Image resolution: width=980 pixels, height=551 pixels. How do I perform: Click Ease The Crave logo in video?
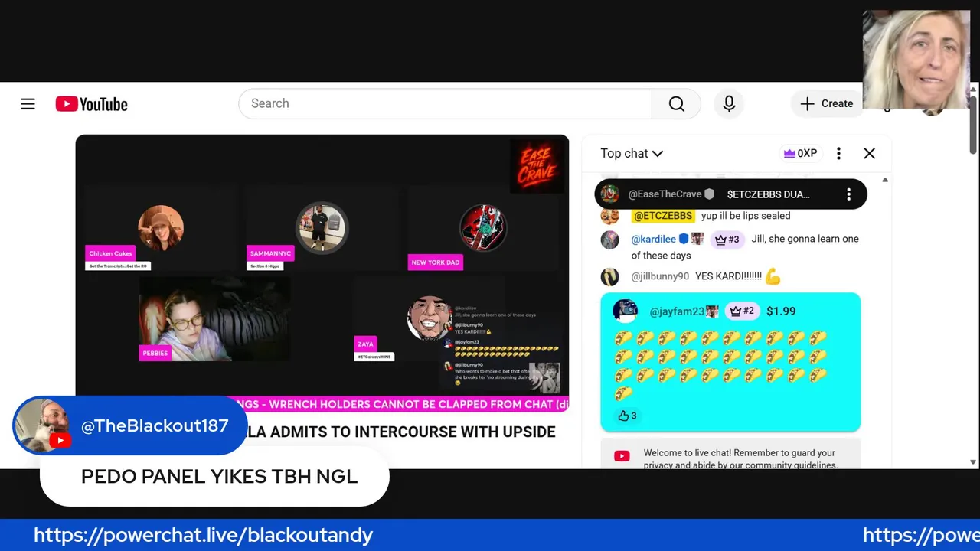(537, 165)
